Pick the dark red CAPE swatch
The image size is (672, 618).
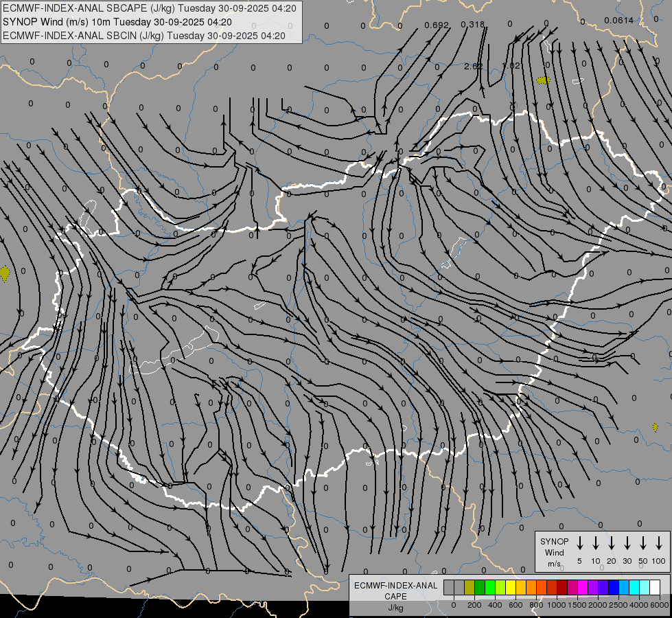coord(563,587)
